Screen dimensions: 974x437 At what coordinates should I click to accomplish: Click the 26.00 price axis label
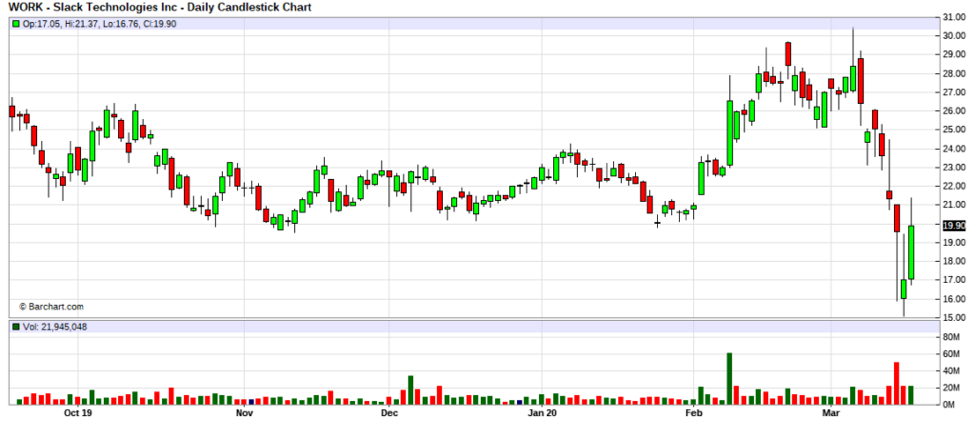pyautogui.click(x=954, y=110)
